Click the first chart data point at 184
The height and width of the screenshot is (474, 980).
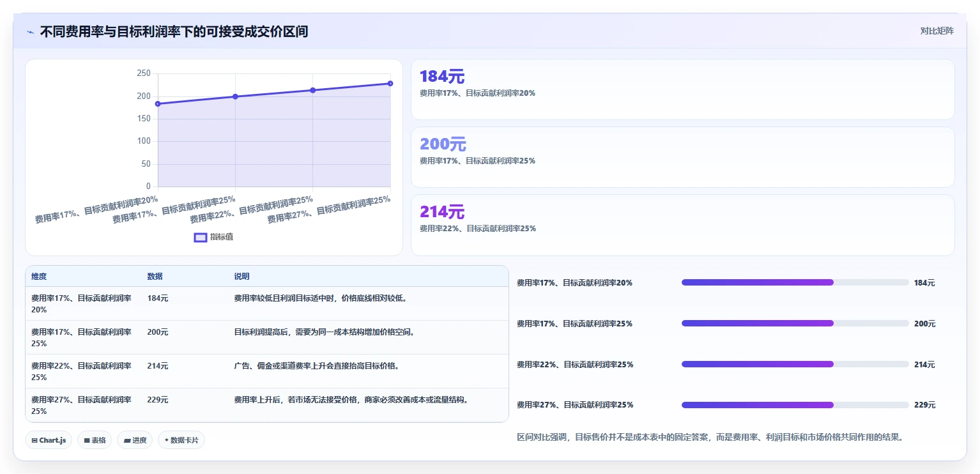pyautogui.click(x=158, y=103)
